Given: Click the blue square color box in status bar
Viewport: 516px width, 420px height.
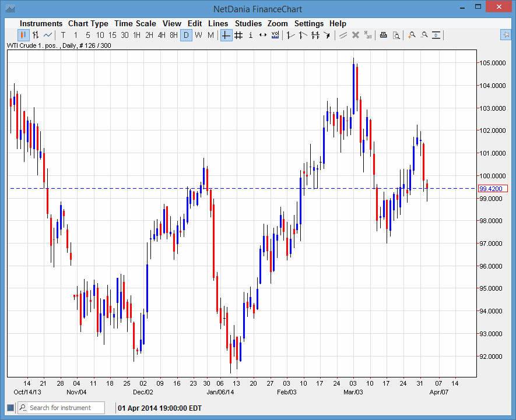Looking at the screenshot, I should pos(10,408).
